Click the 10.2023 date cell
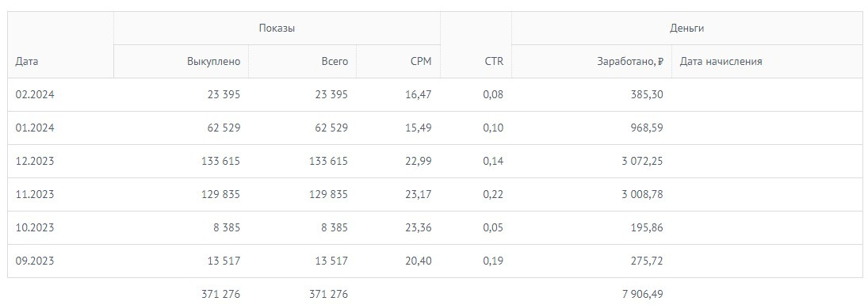 (35, 227)
